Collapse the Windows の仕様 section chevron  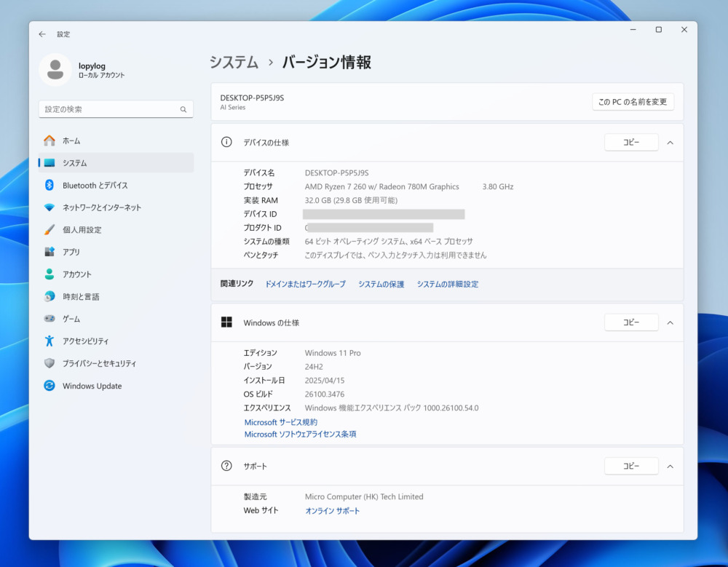[670, 322]
